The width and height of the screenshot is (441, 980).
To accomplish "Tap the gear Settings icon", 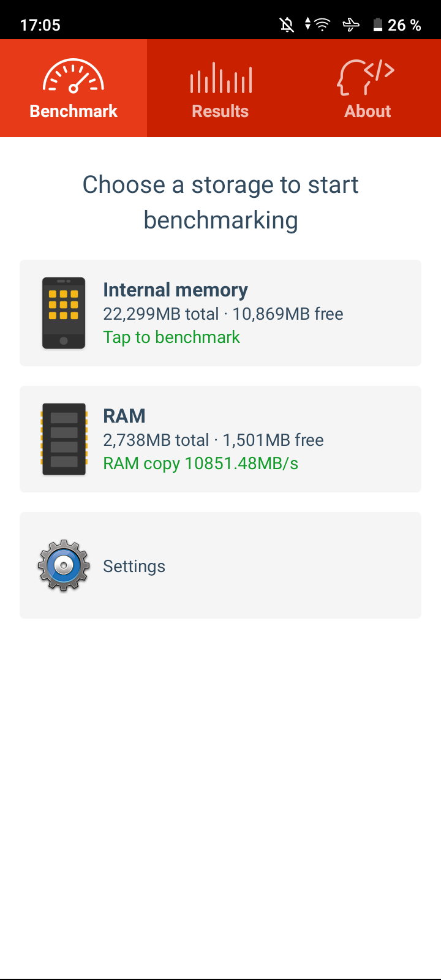I will coord(64,565).
